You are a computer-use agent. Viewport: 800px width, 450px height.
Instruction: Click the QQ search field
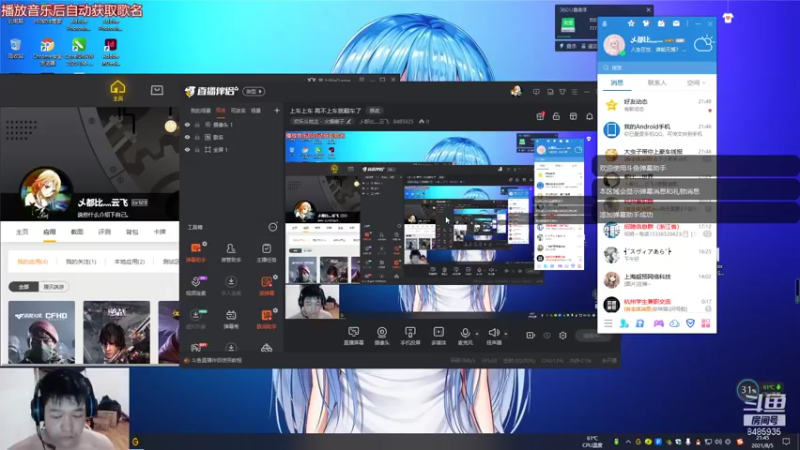click(657, 67)
